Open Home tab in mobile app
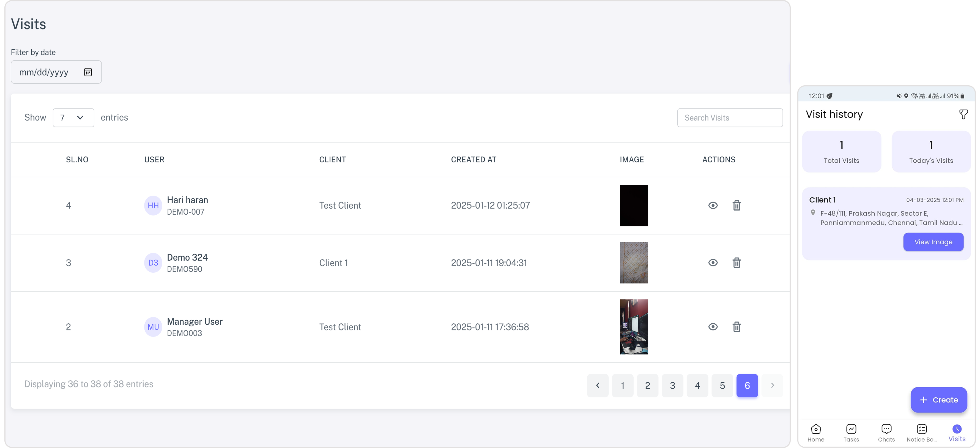This screenshot has width=980, height=448. (816, 433)
